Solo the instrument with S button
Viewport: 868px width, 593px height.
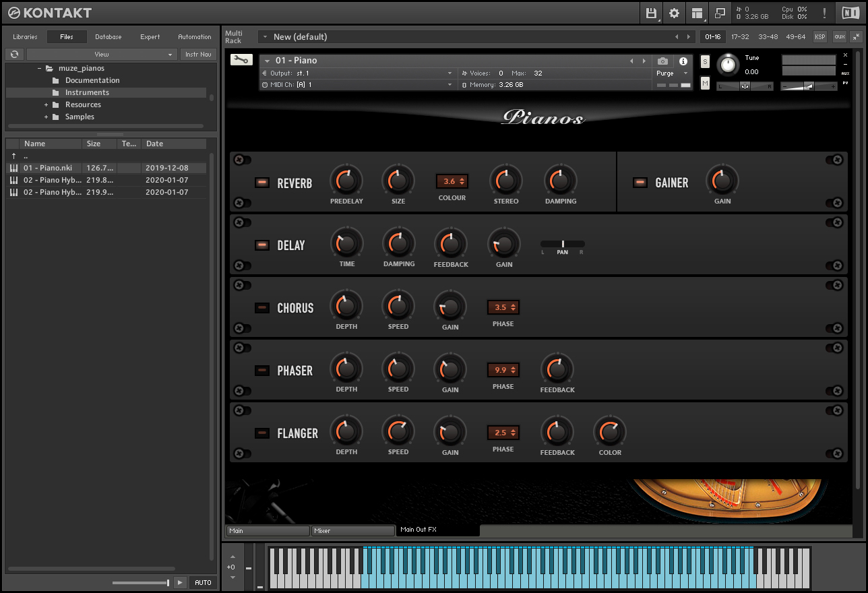coord(705,61)
